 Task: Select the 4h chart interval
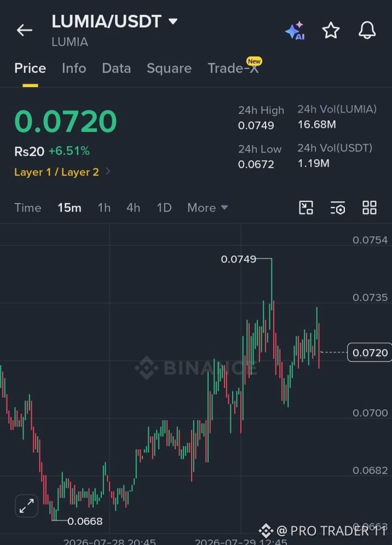click(133, 208)
